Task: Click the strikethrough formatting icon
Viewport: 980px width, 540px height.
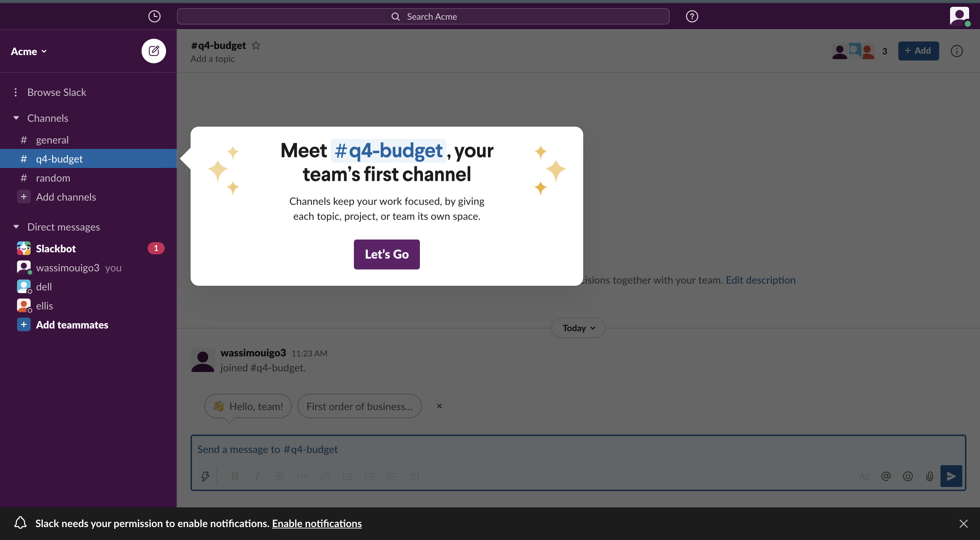Action: tap(279, 476)
